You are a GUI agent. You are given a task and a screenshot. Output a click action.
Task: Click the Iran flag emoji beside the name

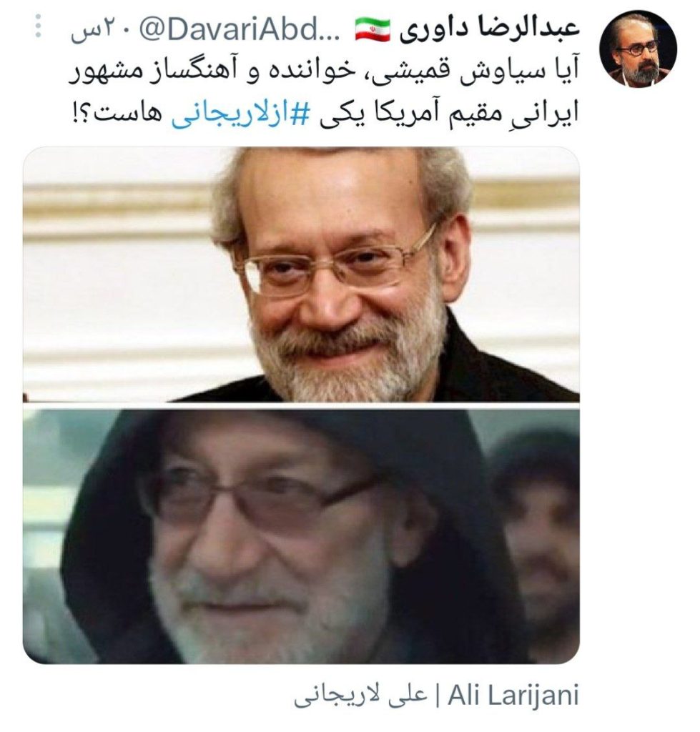tap(373, 29)
